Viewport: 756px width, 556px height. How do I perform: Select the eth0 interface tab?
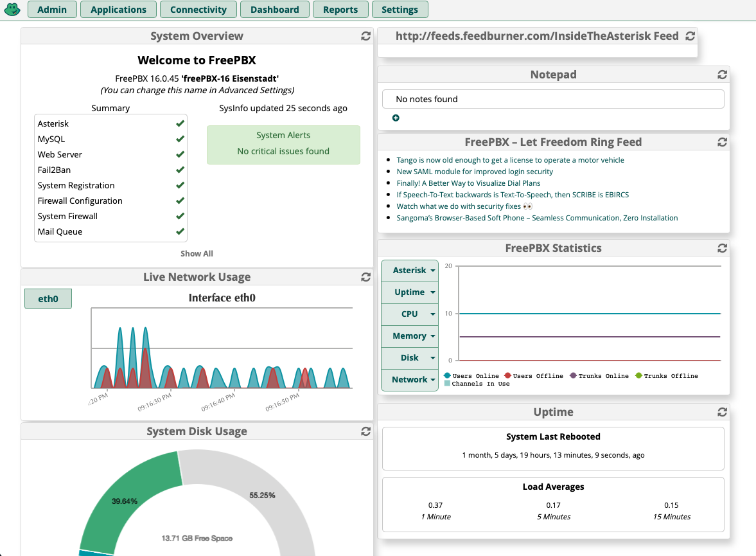pyautogui.click(x=48, y=299)
